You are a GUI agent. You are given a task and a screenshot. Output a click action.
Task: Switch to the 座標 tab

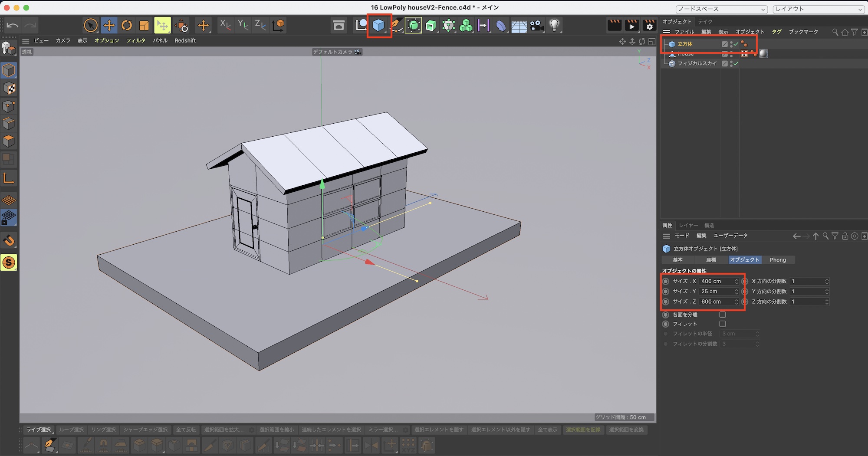click(x=711, y=260)
